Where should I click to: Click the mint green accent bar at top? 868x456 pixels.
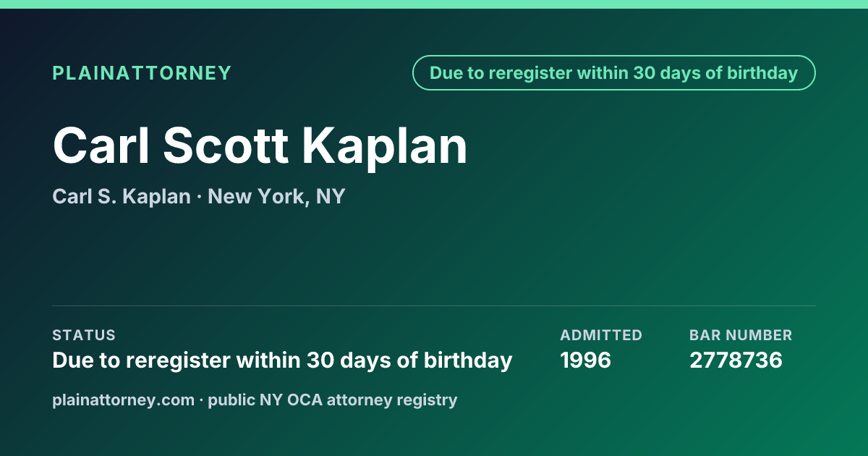tap(434, 4)
